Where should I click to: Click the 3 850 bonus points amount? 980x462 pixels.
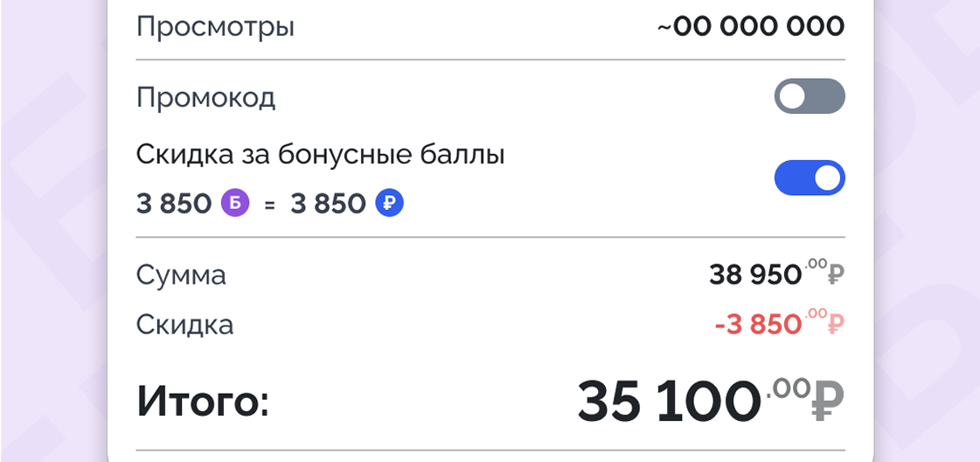point(174,204)
